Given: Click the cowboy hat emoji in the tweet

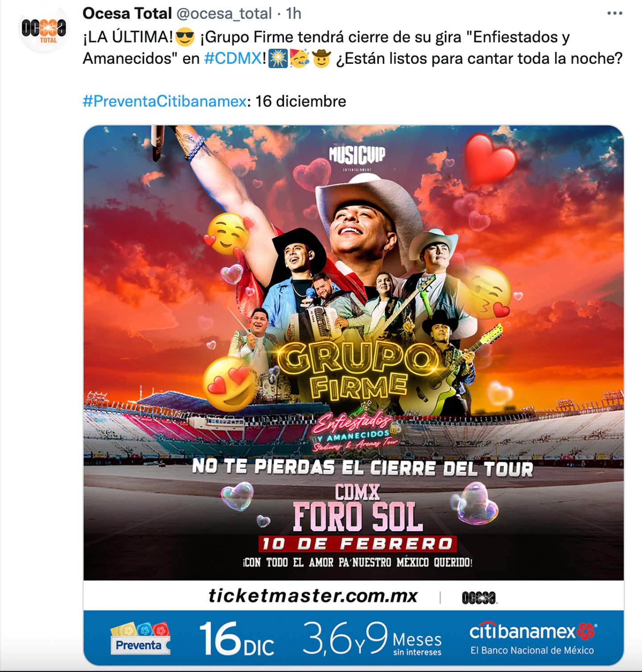Looking at the screenshot, I should pos(321,58).
